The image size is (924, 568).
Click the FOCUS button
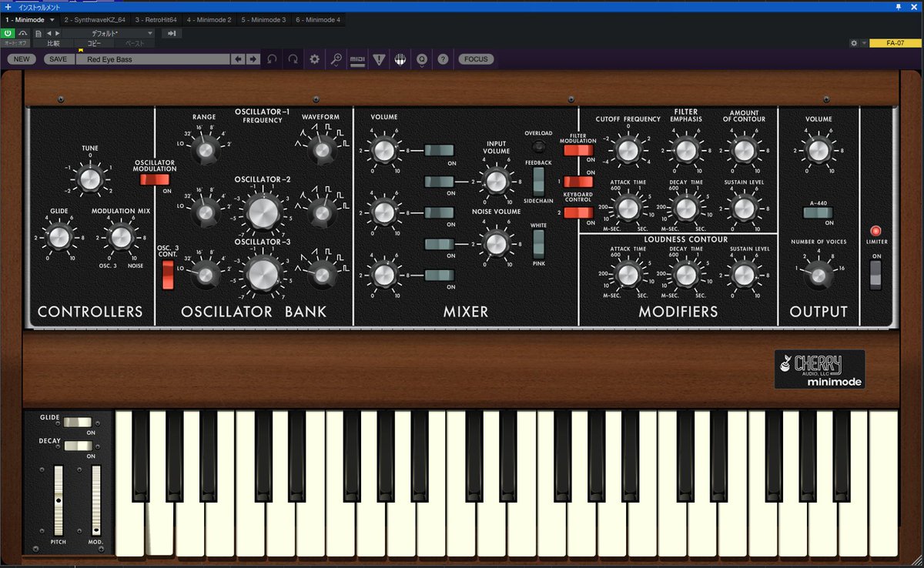click(476, 58)
